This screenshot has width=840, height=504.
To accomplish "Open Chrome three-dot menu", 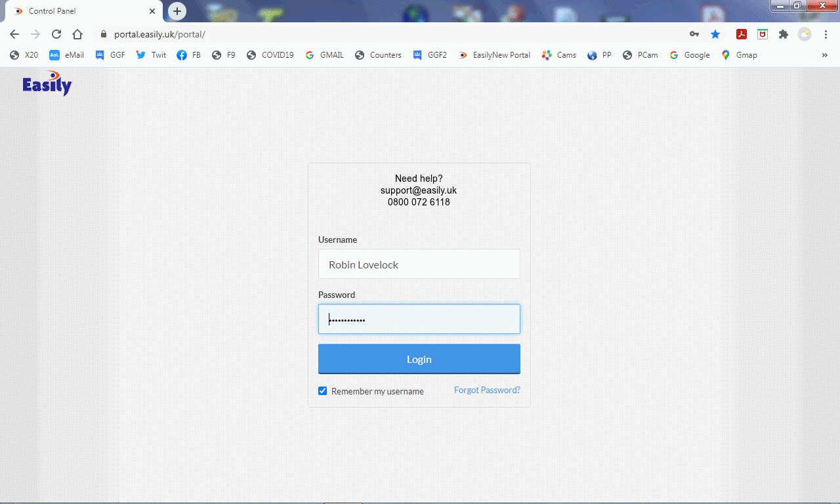I will (826, 34).
